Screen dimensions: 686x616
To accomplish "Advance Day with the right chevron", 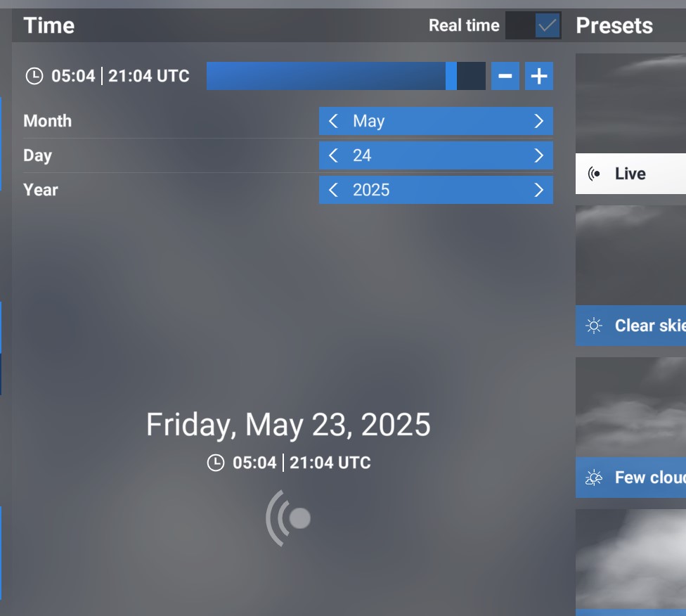I will (539, 155).
